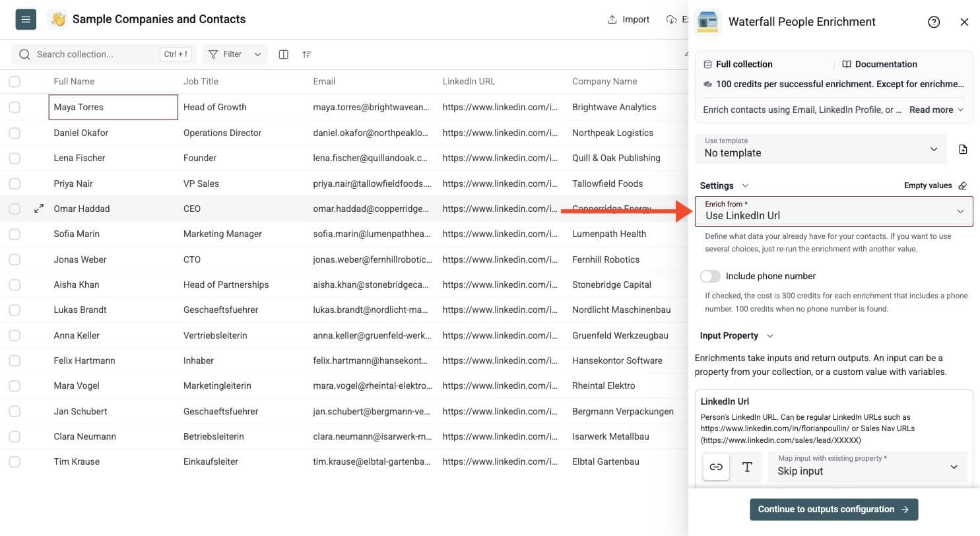Click in the Search collection field
980x536 pixels.
104,54
